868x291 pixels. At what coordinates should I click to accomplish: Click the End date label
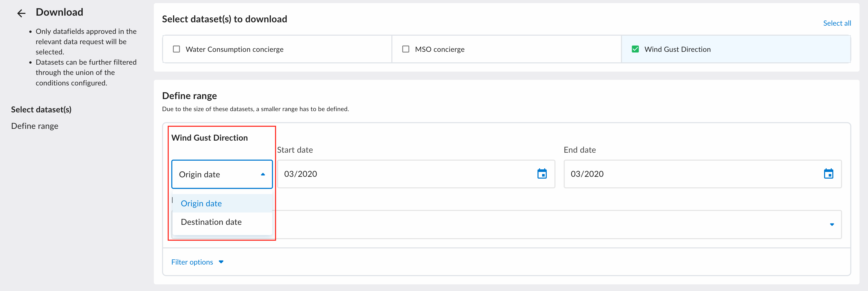(580, 150)
